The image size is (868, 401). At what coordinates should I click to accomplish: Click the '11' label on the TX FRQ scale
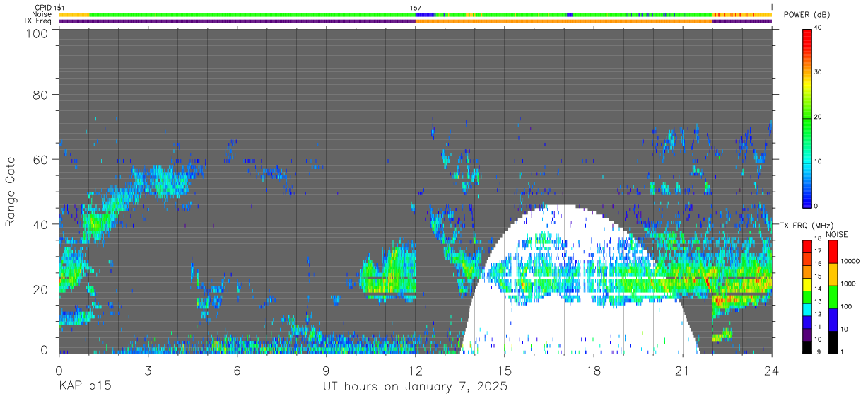[x=818, y=327]
